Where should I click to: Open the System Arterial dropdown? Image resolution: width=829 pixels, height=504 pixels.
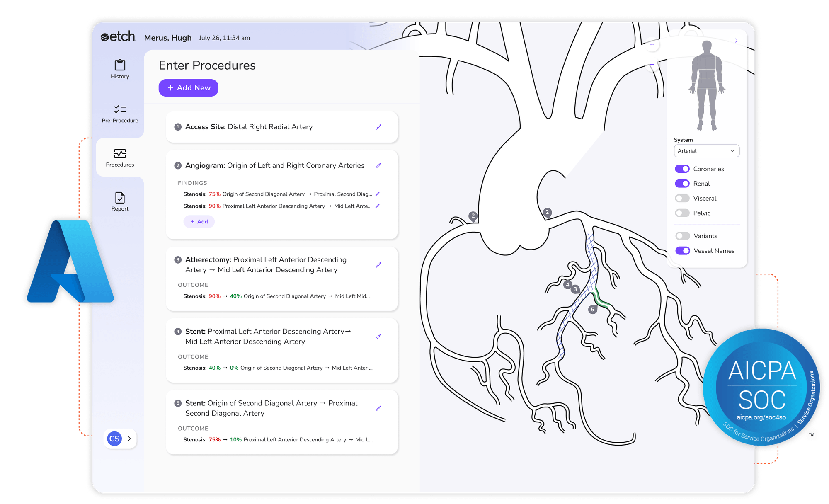(707, 151)
